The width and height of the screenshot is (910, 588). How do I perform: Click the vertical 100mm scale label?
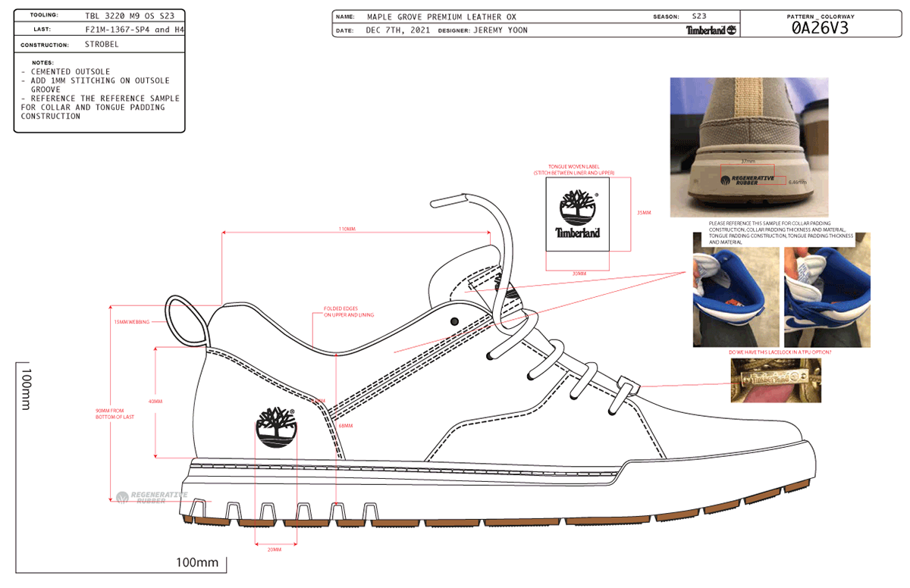24,389
